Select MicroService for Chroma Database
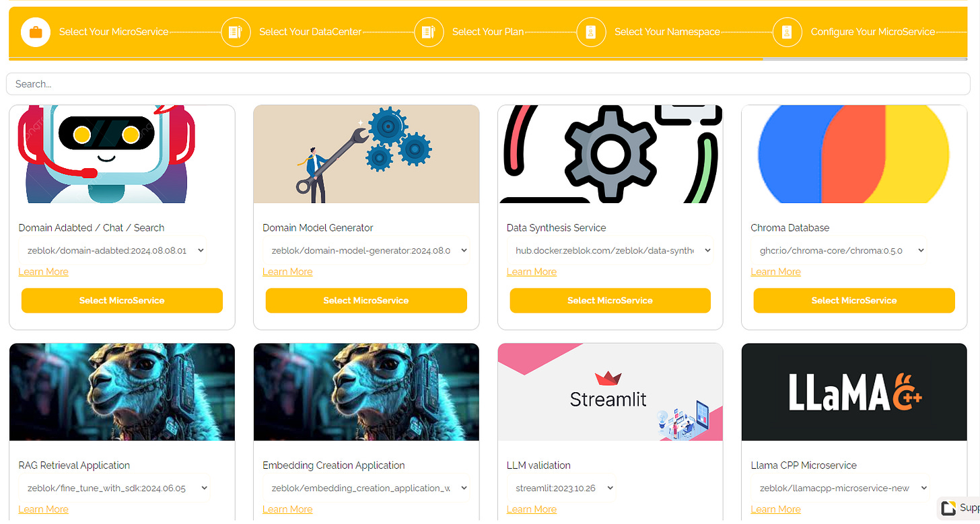The height and width of the screenshot is (524, 980). [854, 301]
